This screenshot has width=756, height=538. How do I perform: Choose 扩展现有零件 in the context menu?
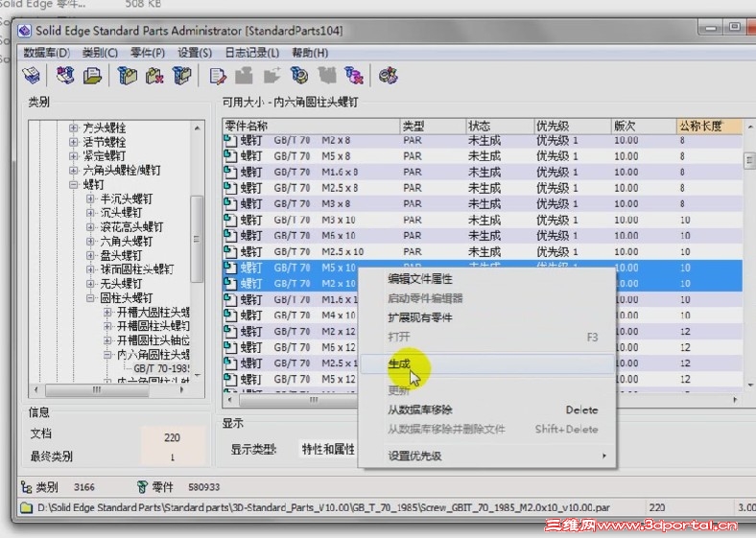487,317
